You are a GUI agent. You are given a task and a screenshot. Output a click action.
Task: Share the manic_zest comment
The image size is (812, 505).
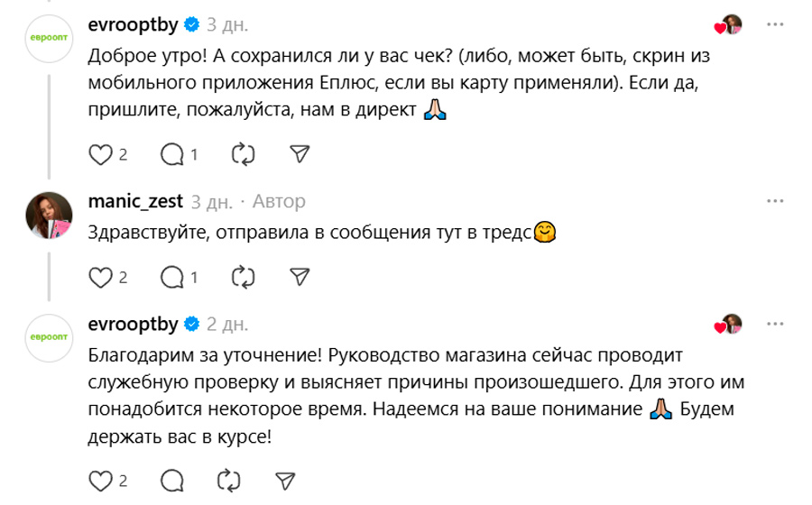coord(300,276)
